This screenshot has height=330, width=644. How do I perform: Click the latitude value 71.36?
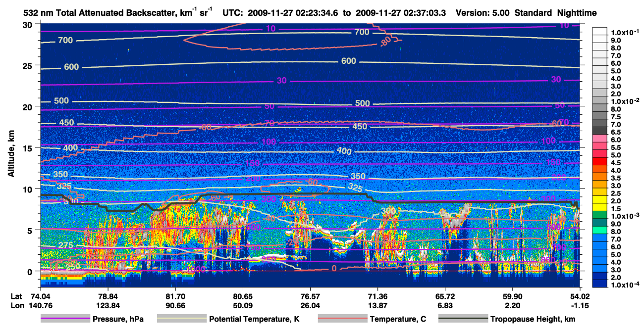point(377,296)
